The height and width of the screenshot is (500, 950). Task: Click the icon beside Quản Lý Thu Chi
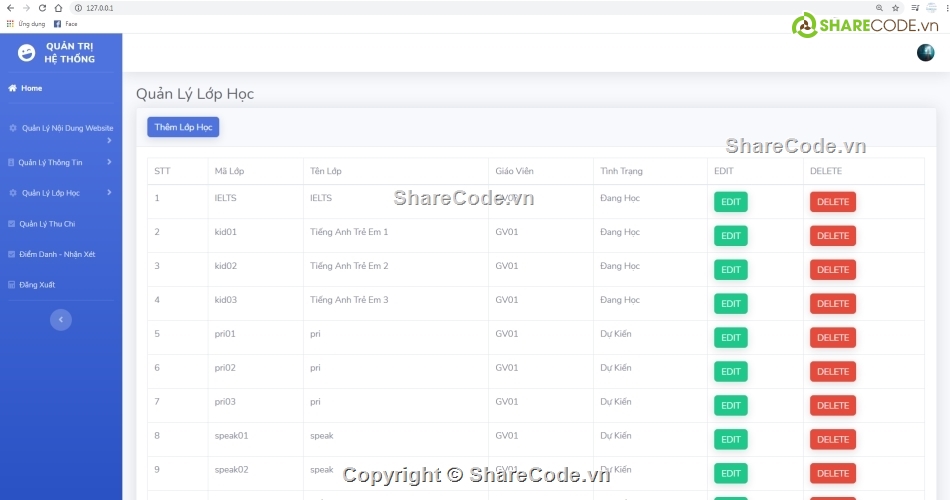[11, 224]
